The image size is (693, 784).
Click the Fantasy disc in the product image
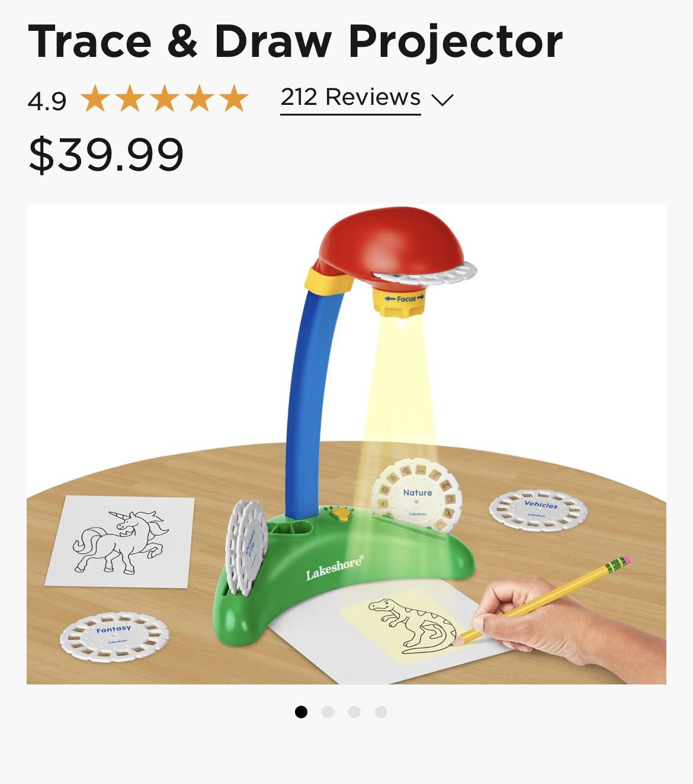tap(114, 637)
